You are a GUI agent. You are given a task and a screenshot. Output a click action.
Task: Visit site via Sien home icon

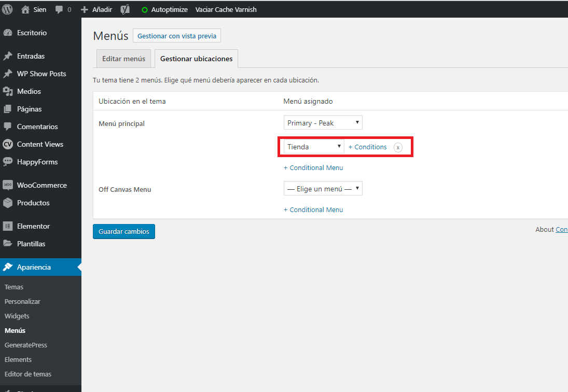25,9
